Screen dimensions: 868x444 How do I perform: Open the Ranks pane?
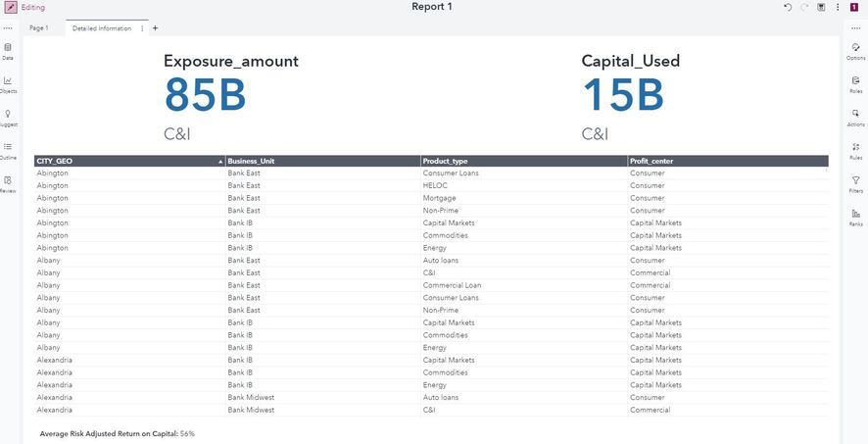tap(855, 217)
